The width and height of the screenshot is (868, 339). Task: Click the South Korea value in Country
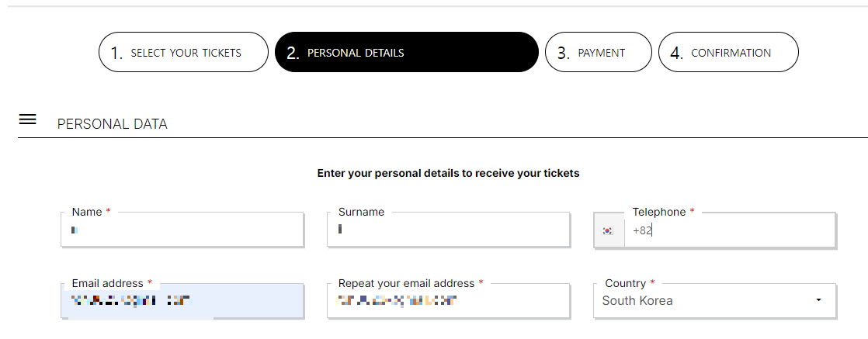tap(637, 301)
